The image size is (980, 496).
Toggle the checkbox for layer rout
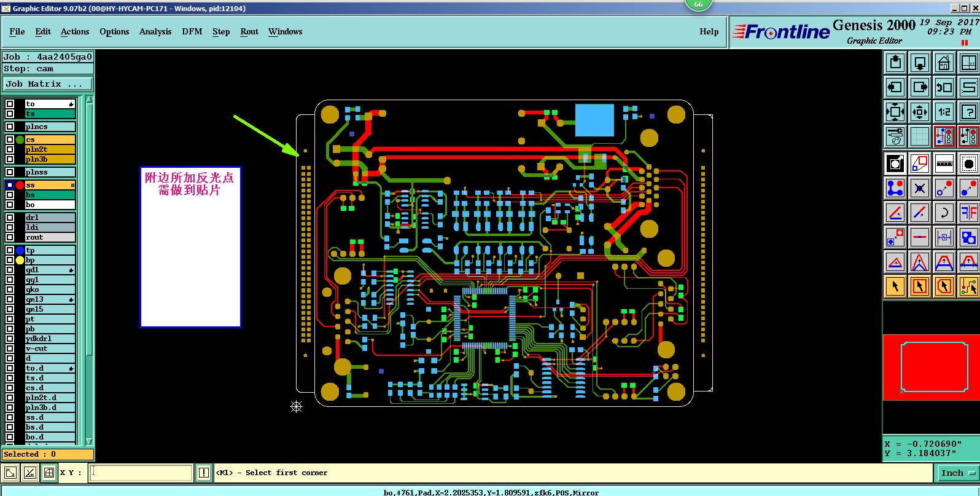click(10, 237)
